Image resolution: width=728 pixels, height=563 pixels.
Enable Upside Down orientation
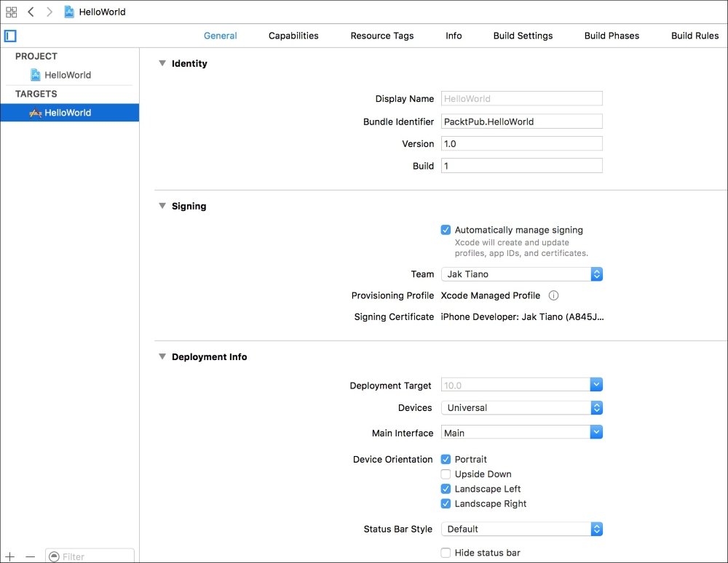point(446,474)
